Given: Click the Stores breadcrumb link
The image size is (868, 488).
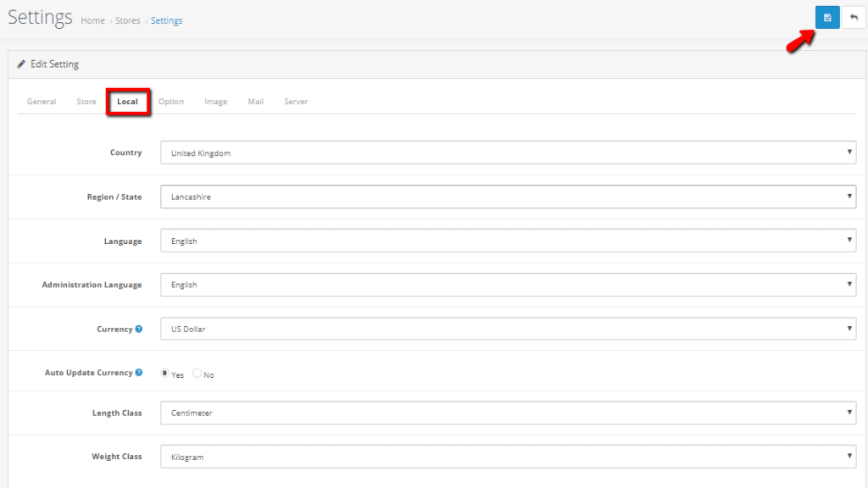Looking at the screenshot, I should click(x=128, y=20).
